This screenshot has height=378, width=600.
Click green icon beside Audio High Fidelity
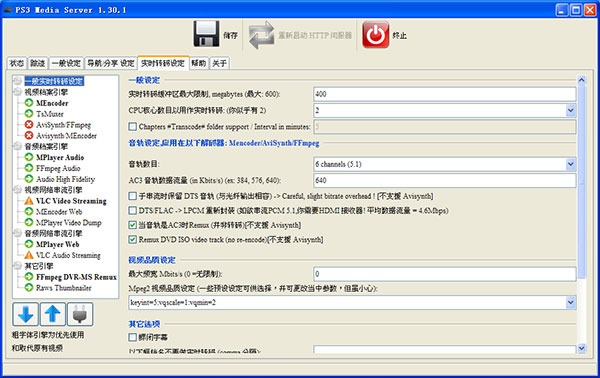pyautogui.click(x=29, y=179)
